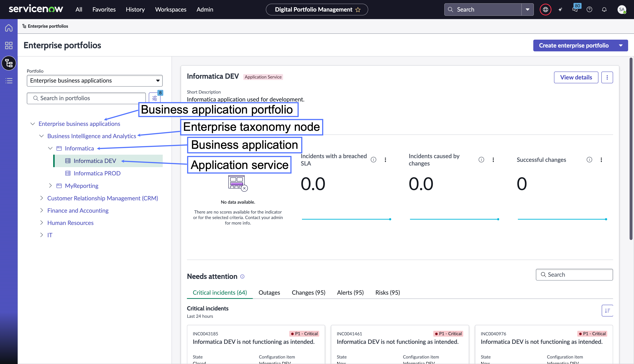Viewport: 634px width, 364px height.
Task: Click Digital Portfolio Management app pill
Action: 317,10
